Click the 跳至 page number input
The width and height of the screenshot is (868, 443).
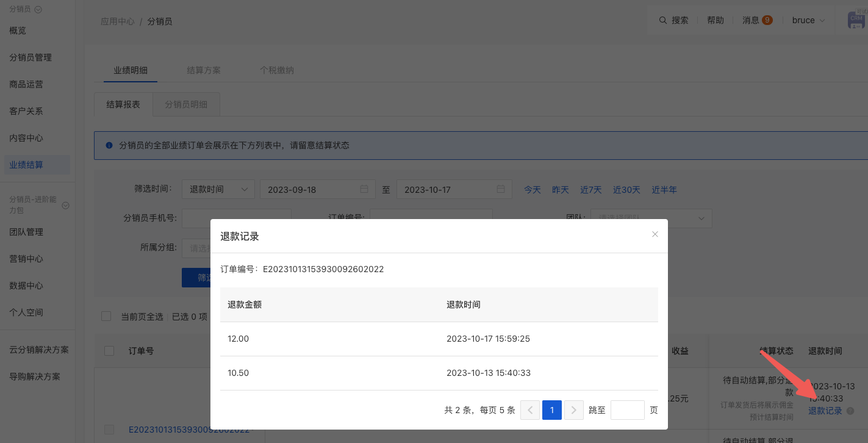click(x=628, y=410)
